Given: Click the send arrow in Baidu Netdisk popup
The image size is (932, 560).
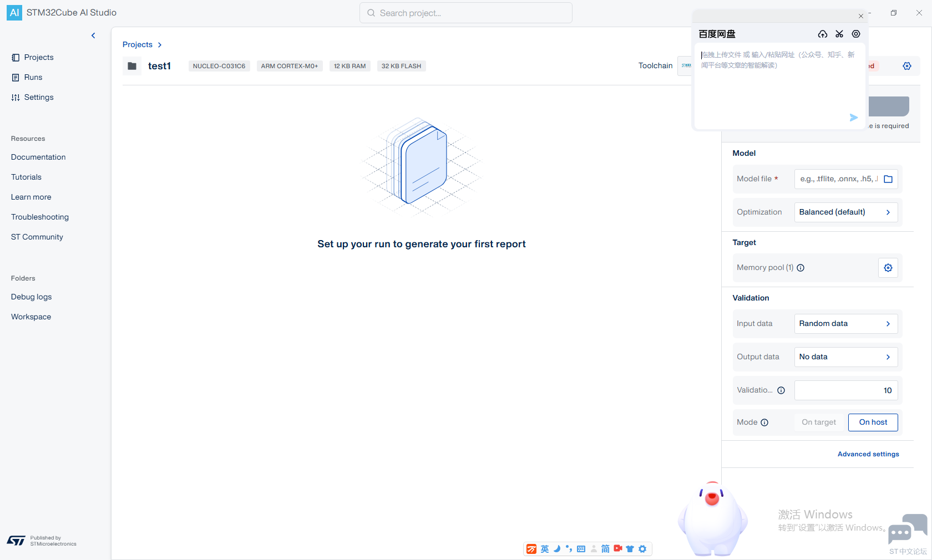Looking at the screenshot, I should point(854,118).
